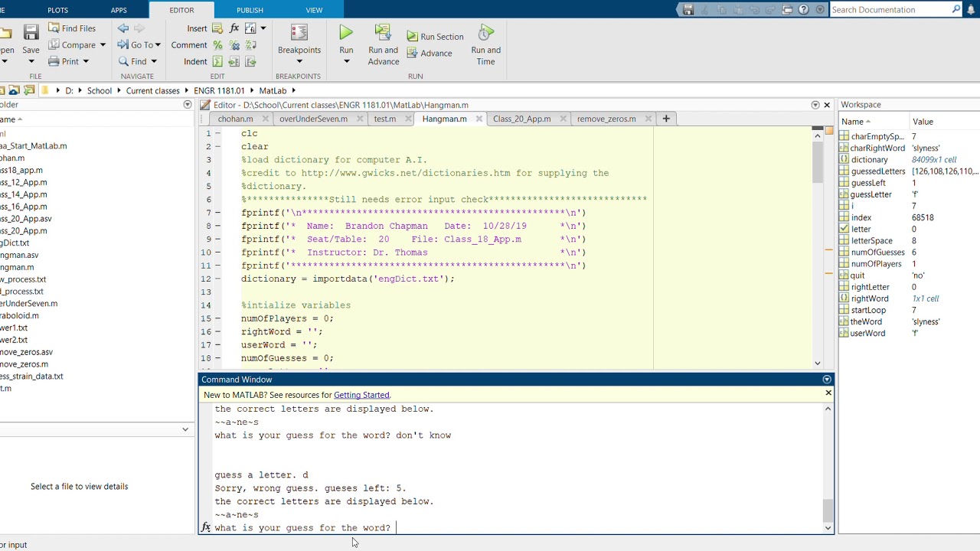
Task: Open the remove_zeros.m editor tab
Action: pyautogui.click(x=606, y=119)
